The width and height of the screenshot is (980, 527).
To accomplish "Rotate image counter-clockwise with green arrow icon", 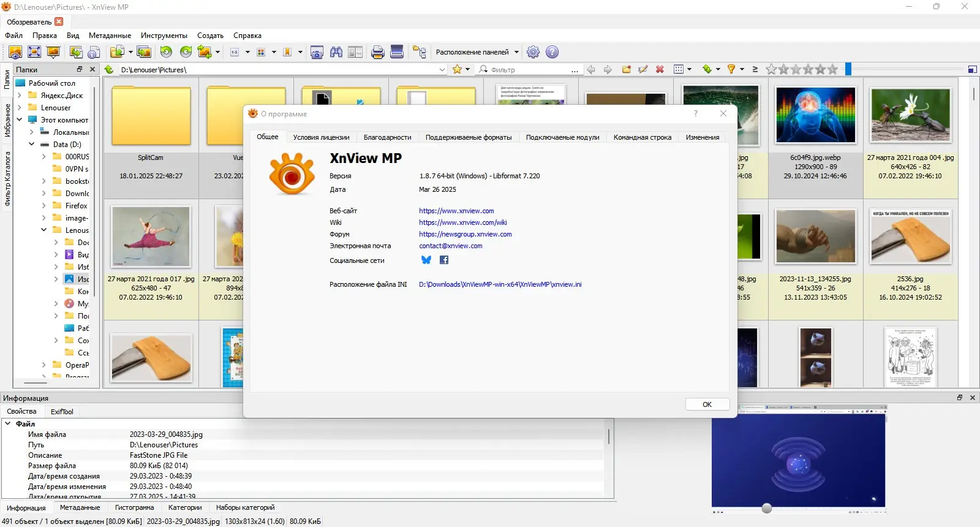I will (x=166, y=52).
